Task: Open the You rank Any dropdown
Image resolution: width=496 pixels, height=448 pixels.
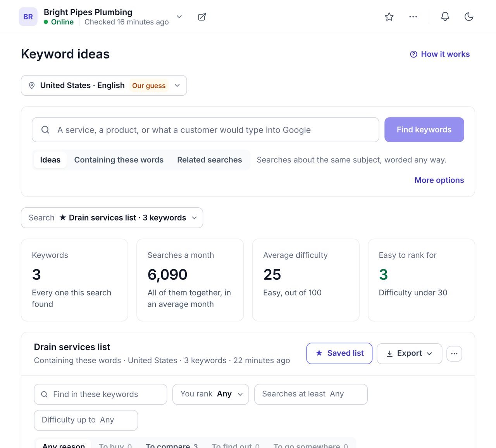Action: coord(211,394)
